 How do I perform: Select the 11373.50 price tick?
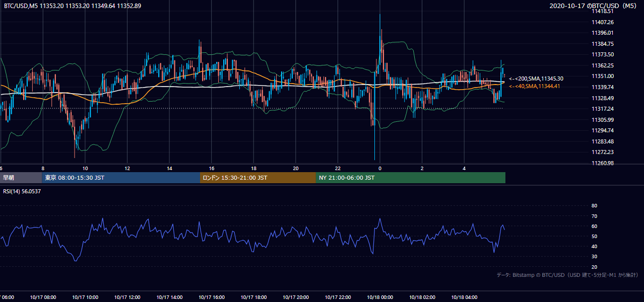[603, 54]
